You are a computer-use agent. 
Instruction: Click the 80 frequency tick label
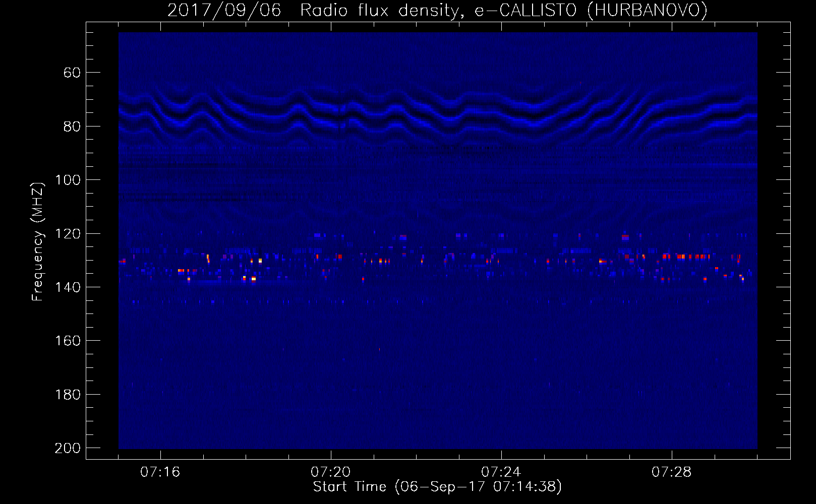[72, 127]
